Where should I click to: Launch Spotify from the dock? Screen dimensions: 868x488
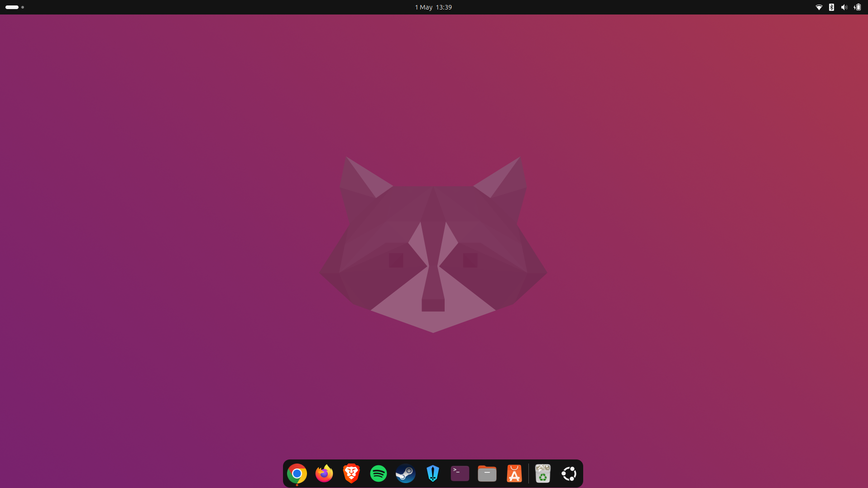pos(379,474)
